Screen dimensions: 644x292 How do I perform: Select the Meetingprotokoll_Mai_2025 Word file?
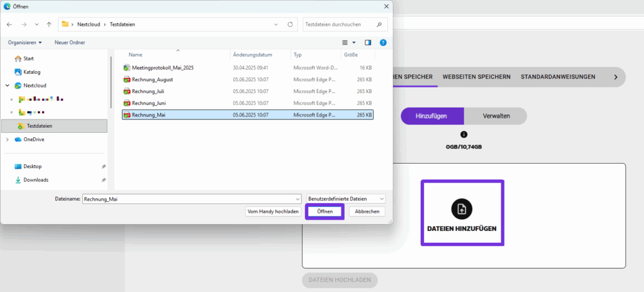point(162,67)
